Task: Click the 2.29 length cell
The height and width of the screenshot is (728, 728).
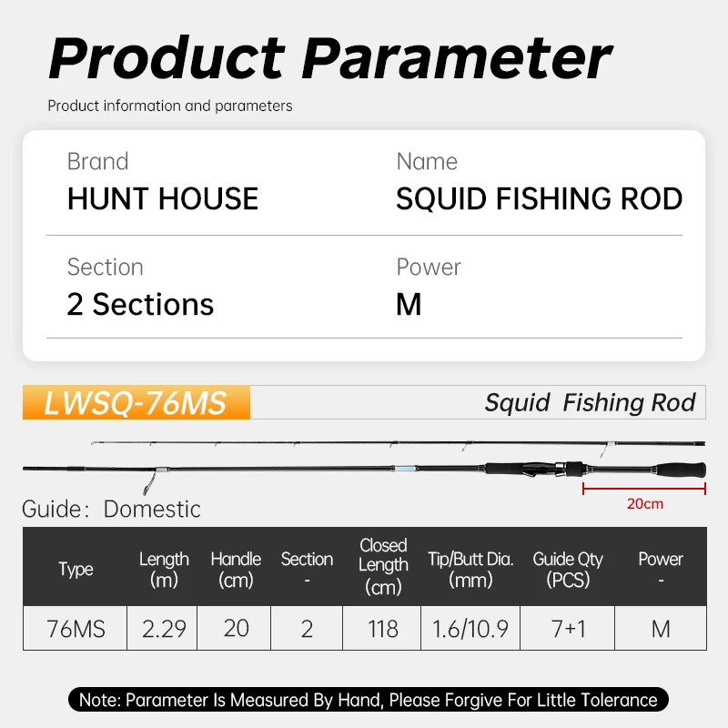Action: tap(164, 629)
